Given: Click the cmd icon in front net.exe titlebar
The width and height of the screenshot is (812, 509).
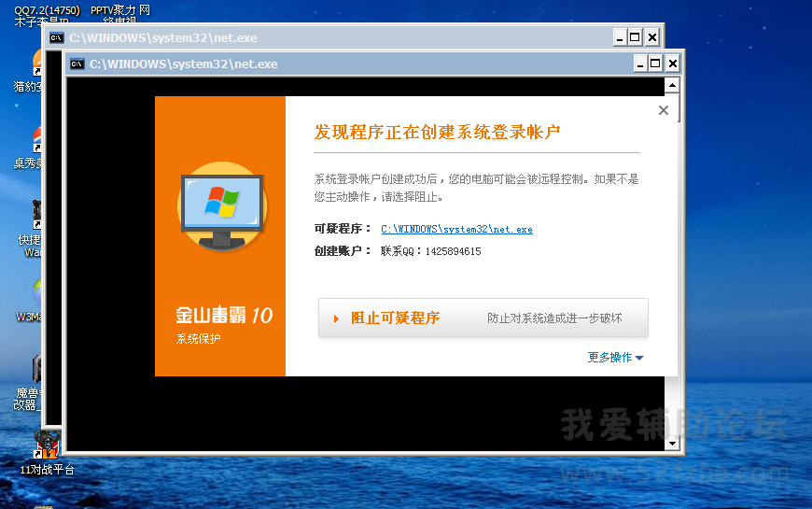Looking at the screenshot, I should [x=77, y=64].
